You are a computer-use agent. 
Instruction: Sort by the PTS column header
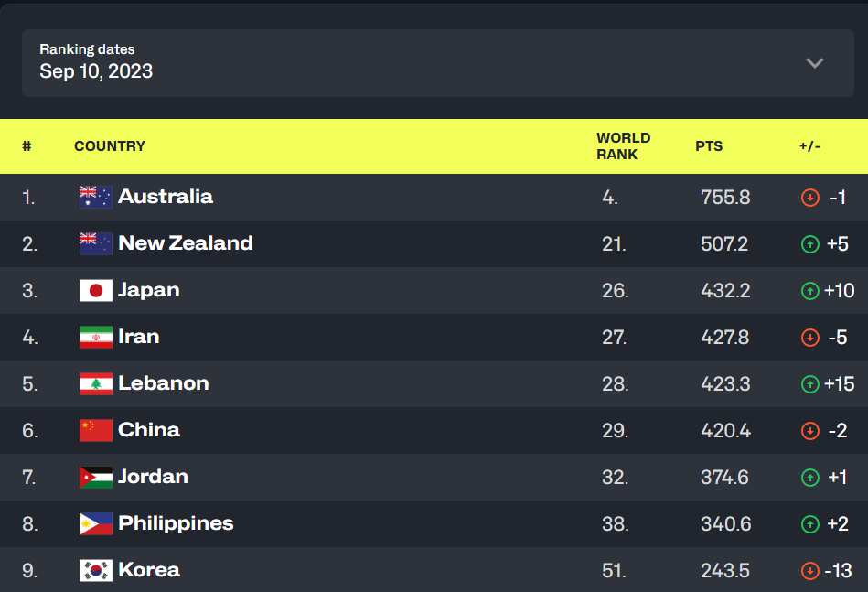pyautogui.click(x=709, y=146)
